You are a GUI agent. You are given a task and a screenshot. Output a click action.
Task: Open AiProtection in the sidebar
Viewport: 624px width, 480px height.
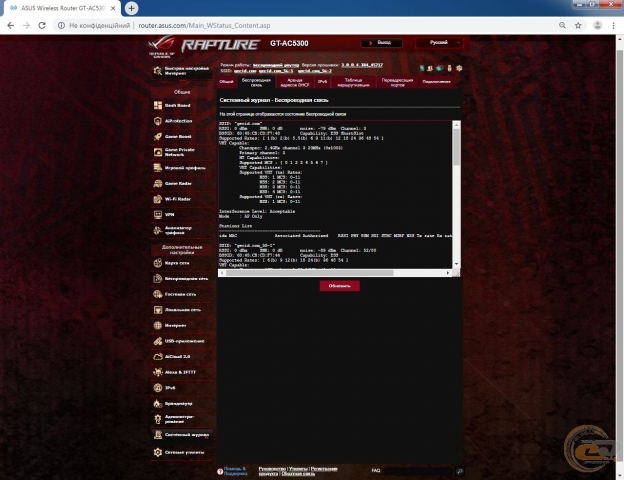181,121
